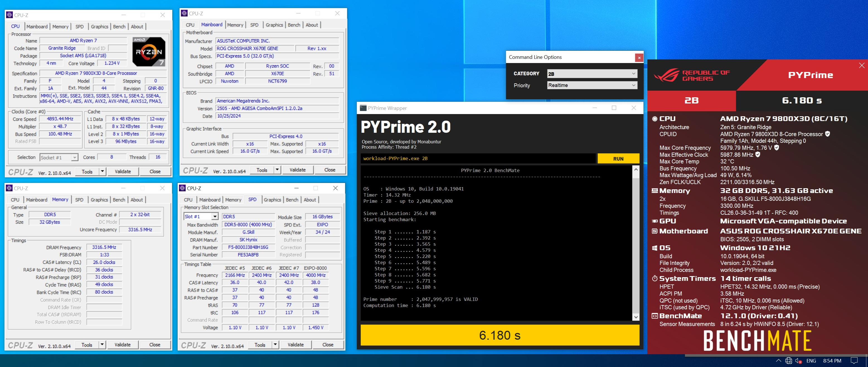Click the Sensor Measurements row in BenchMate
Image resolution: width=868 pixels, height=367 pixels.
(x=739, y=324)
